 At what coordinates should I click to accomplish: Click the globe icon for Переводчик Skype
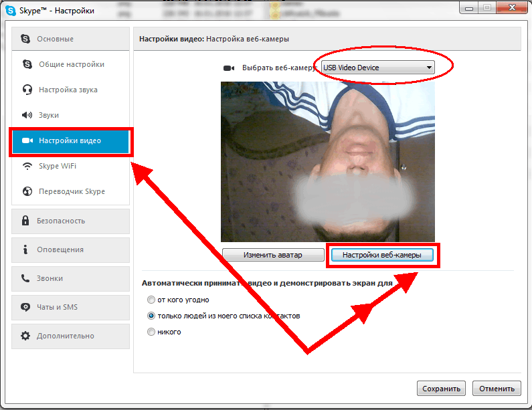click(x=27, y=191)
